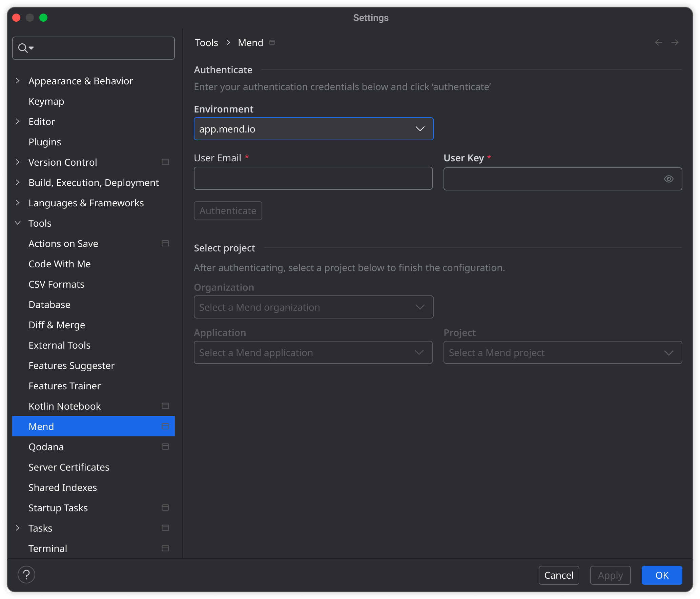The width and height of the screenshot is (700, 599).
Task: Click project icon on the Terminal row
Action: (x=165, y=549)
